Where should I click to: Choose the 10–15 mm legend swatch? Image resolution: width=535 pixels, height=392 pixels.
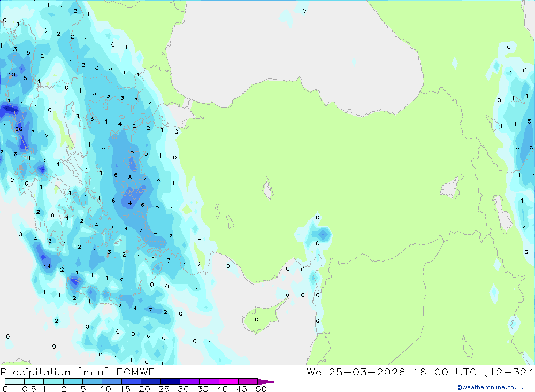pos(112,381)
